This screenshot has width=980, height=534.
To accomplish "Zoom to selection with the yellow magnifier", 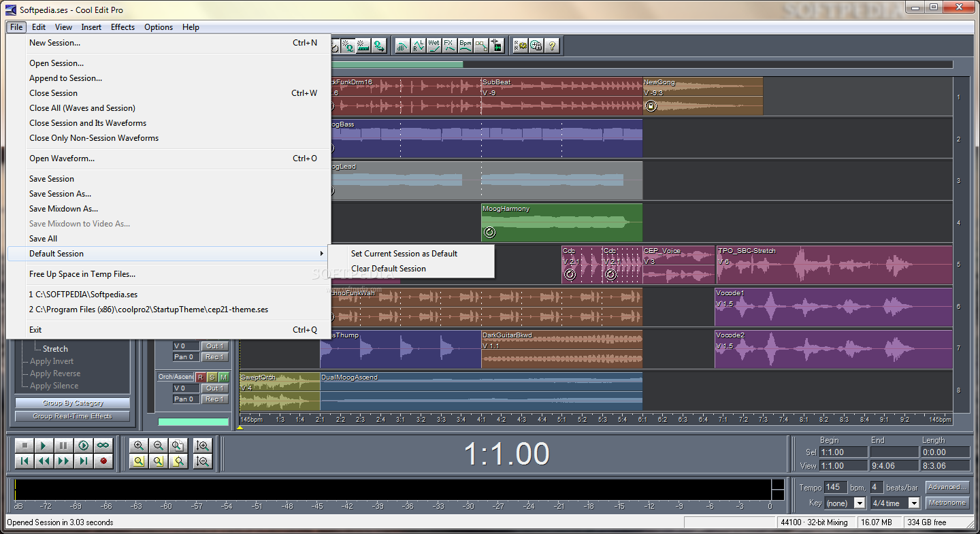I will coord(139,461).
